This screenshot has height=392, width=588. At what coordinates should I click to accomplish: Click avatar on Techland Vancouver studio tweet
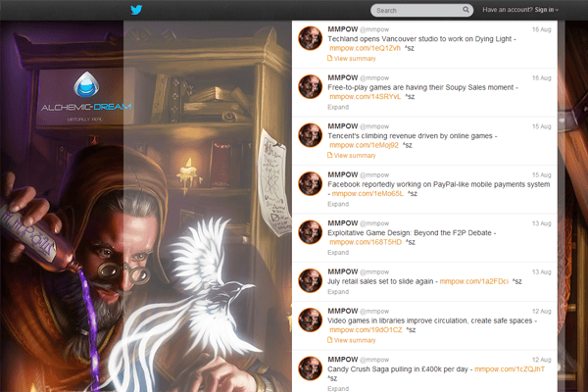(x=310, y=38)
